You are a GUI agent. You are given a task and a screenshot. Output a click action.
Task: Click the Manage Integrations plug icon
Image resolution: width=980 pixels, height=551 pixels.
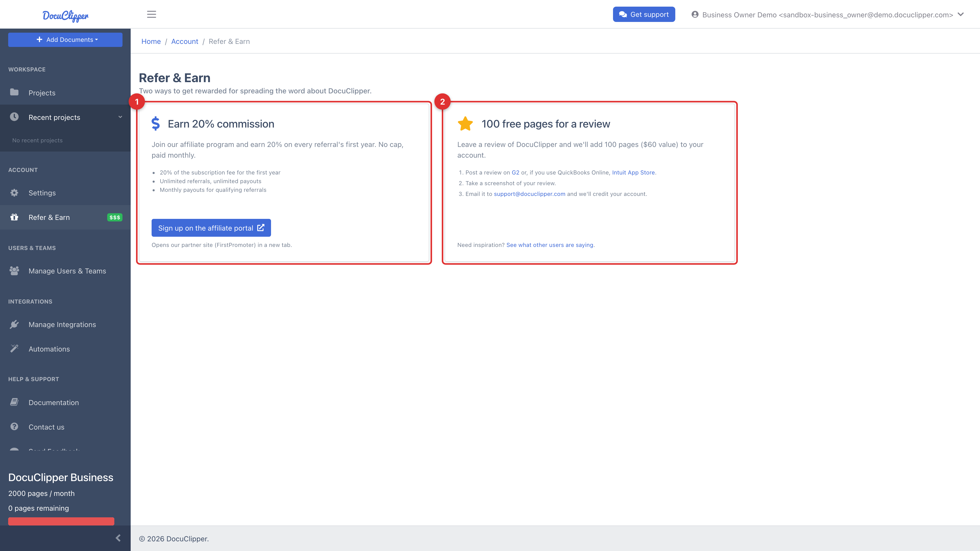click(x=14, y=324)
